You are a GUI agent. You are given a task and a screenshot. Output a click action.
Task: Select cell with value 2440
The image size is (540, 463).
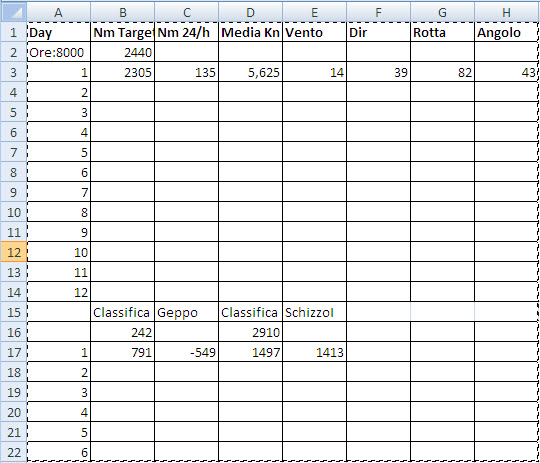(x=123, y=52)
